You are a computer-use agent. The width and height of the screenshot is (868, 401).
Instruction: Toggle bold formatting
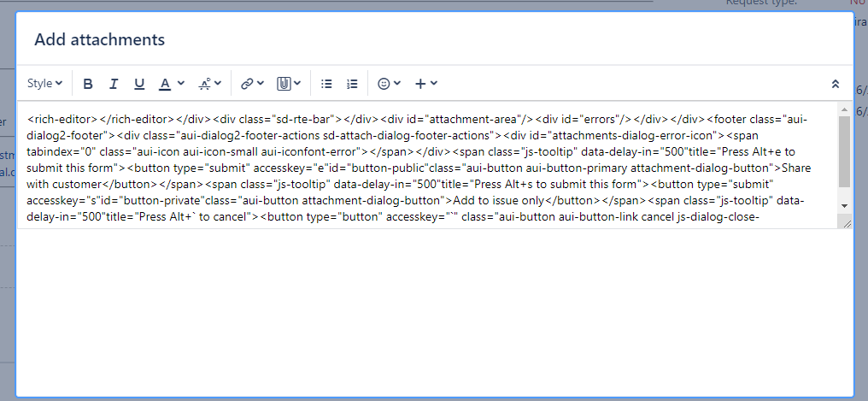click(87, 84)
